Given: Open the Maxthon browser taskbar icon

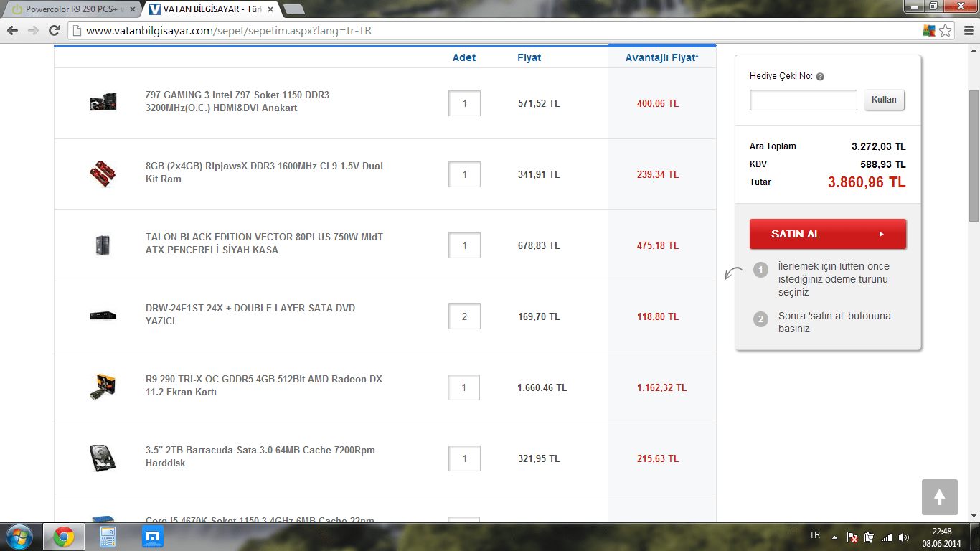Looking at the screenshot, I should coord(152,536).
